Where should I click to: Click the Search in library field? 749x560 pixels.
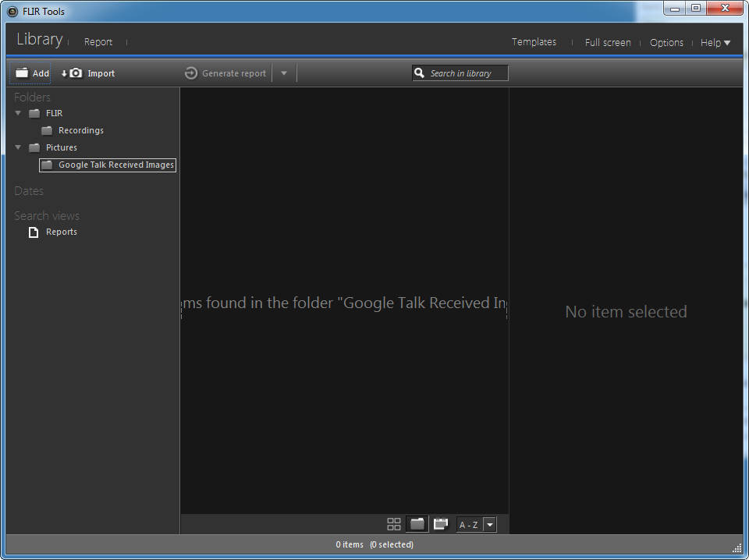click(467, 73)
